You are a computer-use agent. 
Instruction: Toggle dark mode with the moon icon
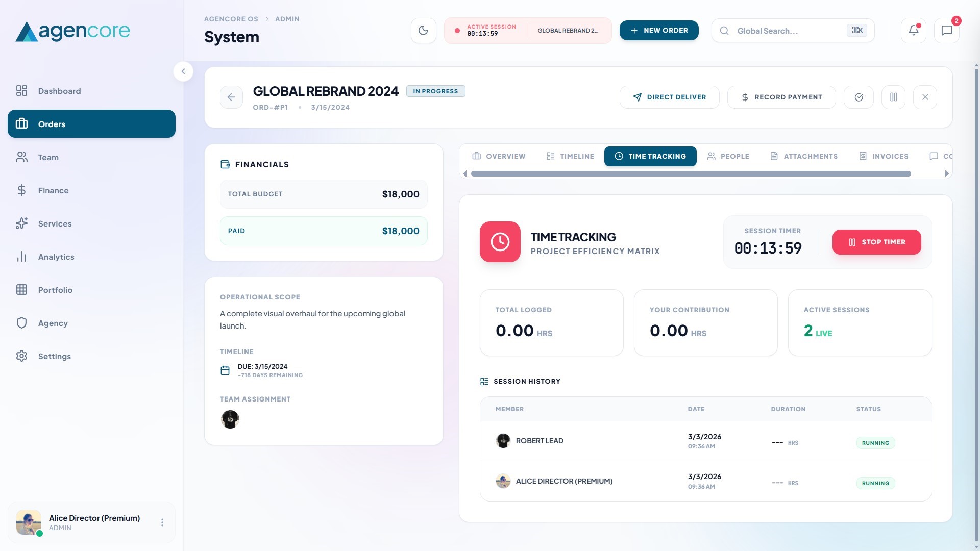coord(423,30)
